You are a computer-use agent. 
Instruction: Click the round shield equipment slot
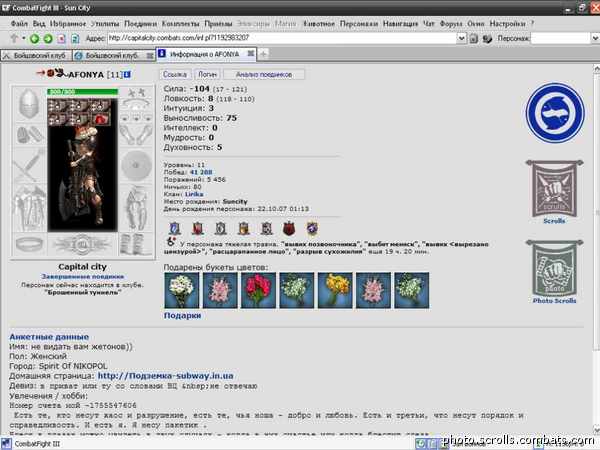coord(136,165)
